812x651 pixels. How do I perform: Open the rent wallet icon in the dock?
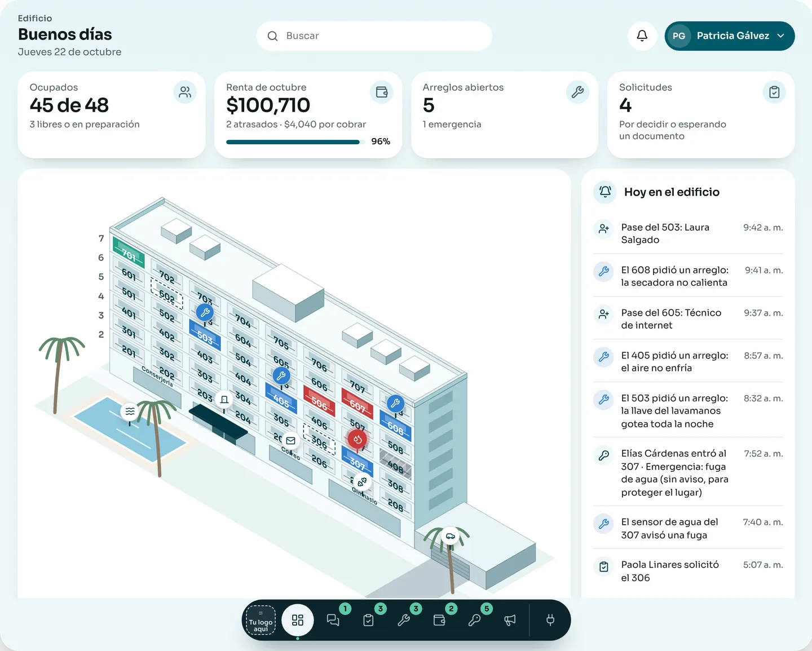click(x=439, y=620)
